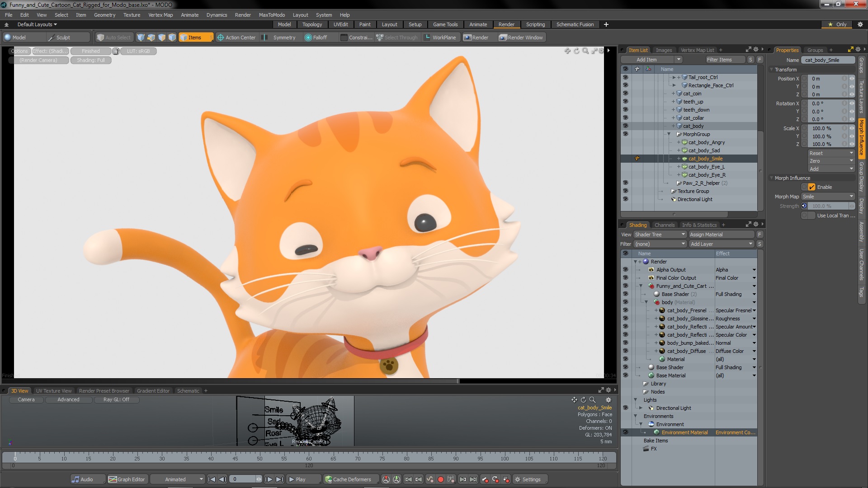The image size is (868, 488).
Task: Drag the Morph Strength slider
Action: tap(828, 206)
